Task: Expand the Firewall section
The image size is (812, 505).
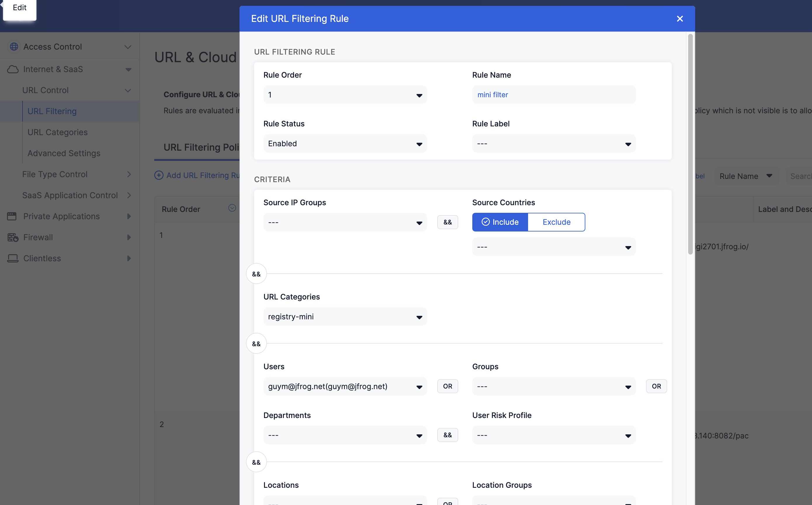Action: (x=129, y=238)
